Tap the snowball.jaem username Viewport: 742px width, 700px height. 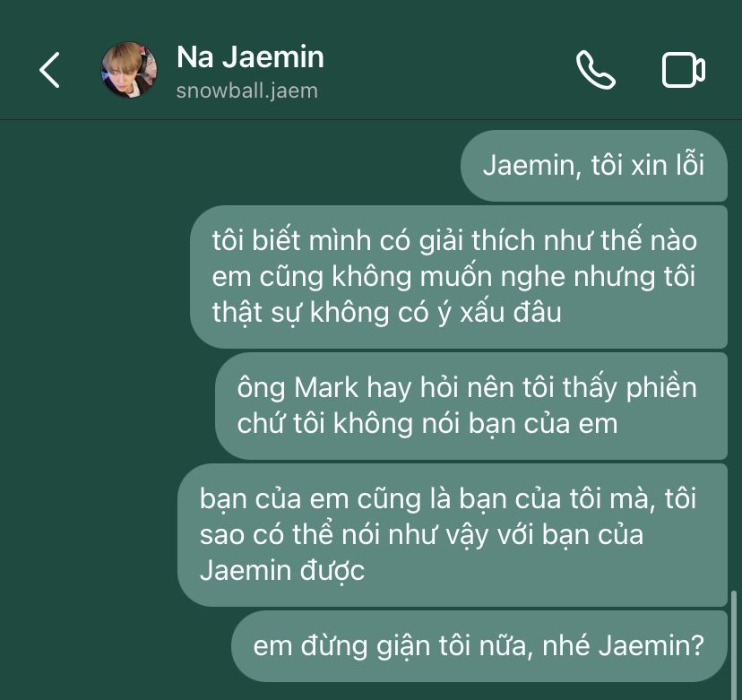click(x=247, y=91)
